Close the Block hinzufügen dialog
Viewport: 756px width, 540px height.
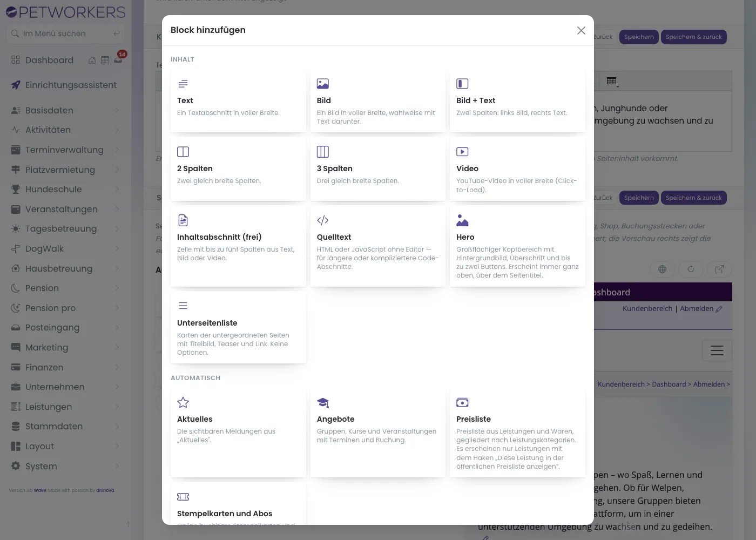coord(581,31)
